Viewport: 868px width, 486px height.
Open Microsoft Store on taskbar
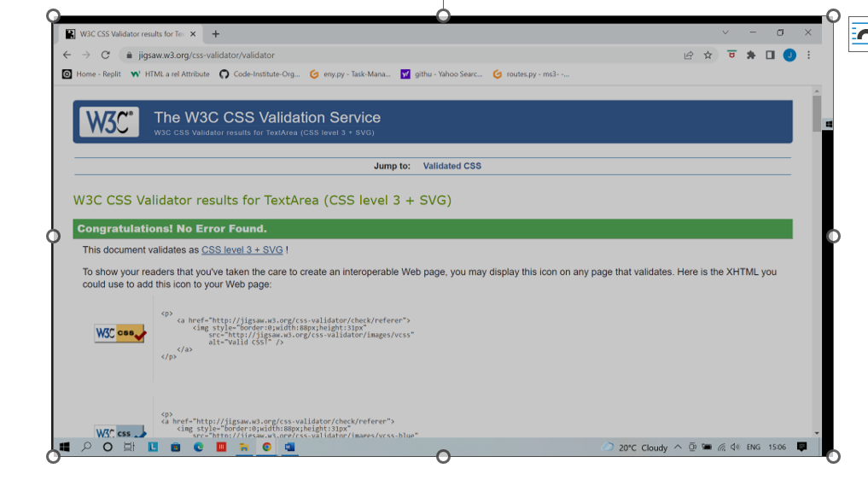click(x=176, y=448)
